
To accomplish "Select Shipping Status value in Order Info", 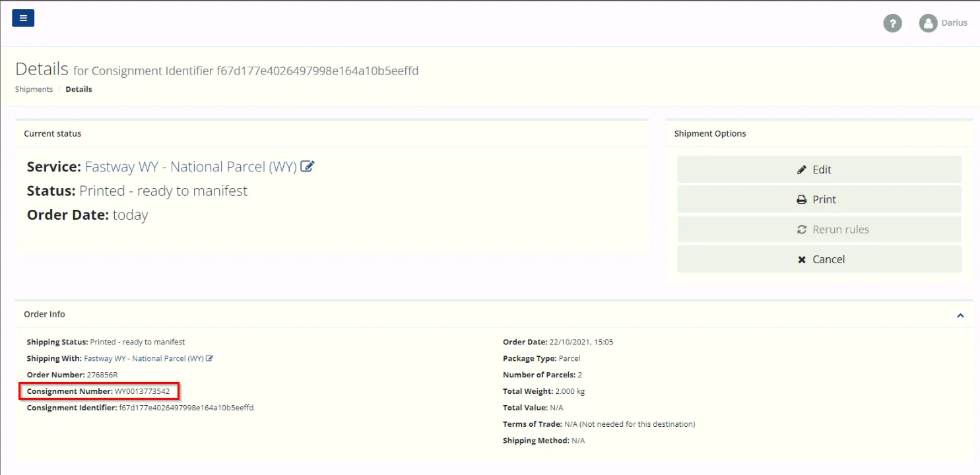I will (137, 342).
